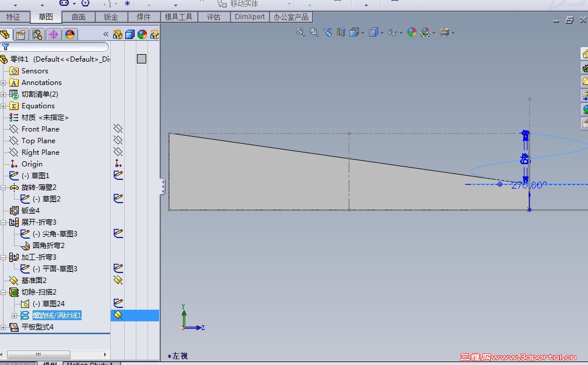Screen dimensions: 588x365
Task: Toggle visibility of 基准面2 in display pane
Action: tap(118, 280)
